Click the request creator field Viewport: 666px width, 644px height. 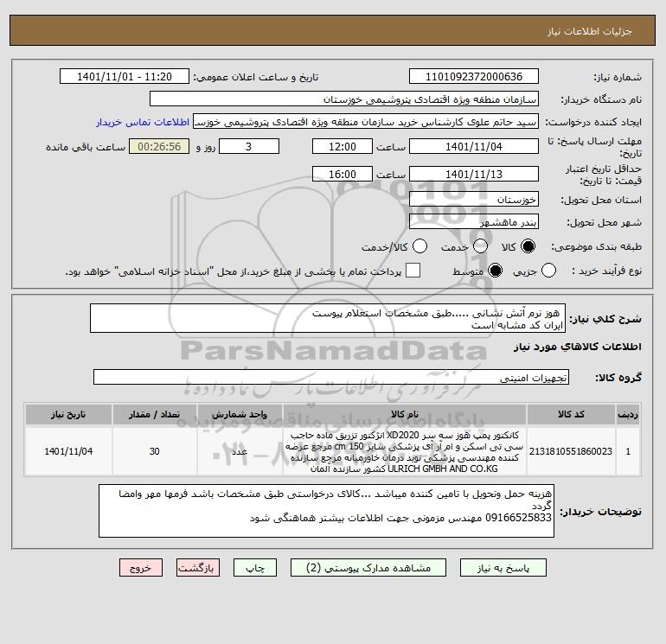(366, 121)
